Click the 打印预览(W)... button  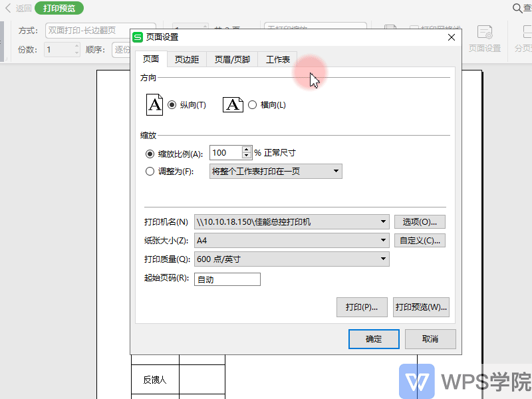[x=421, y=307]
